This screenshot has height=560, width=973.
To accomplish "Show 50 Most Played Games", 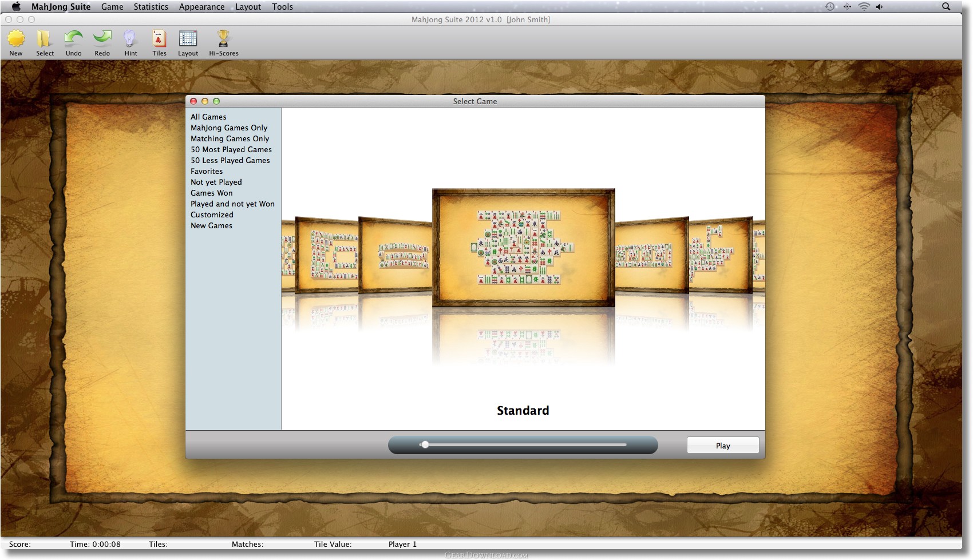I will coord(231,149).
